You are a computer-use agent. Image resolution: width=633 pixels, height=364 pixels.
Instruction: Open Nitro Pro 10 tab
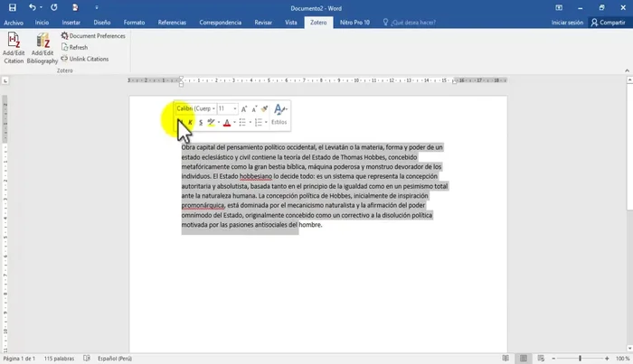click(x=354, y=23)
